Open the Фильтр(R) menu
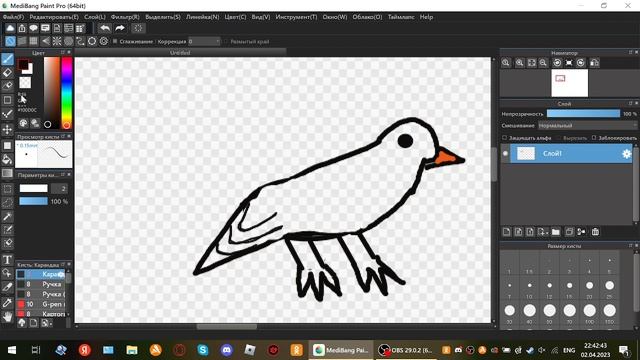Screen dimensions: 640x360 (125, 17)
